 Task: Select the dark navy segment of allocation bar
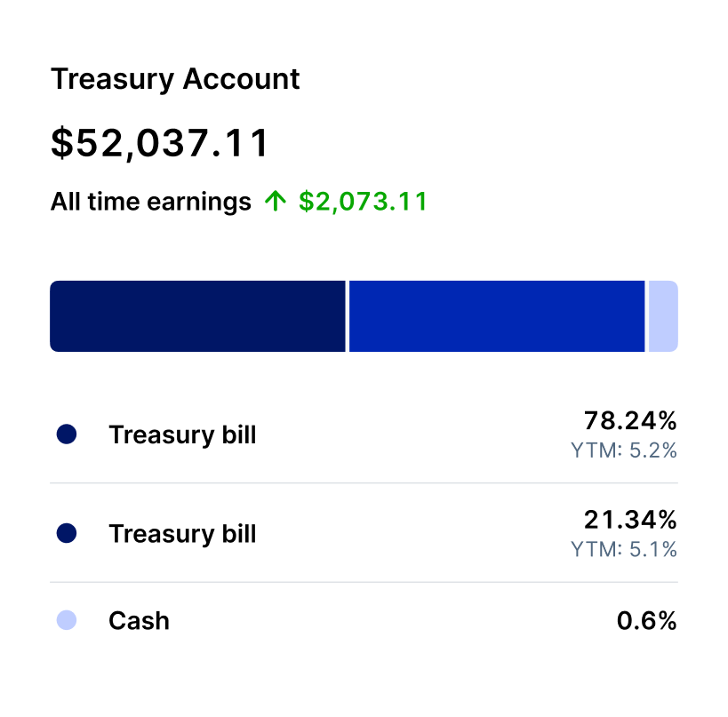coord(196,316)
